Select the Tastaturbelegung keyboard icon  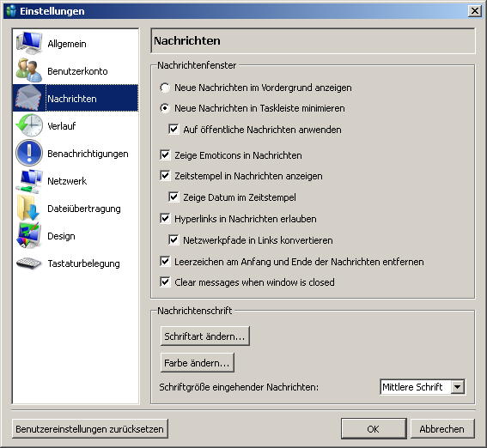pyautogui.click(x=29, y=263)
